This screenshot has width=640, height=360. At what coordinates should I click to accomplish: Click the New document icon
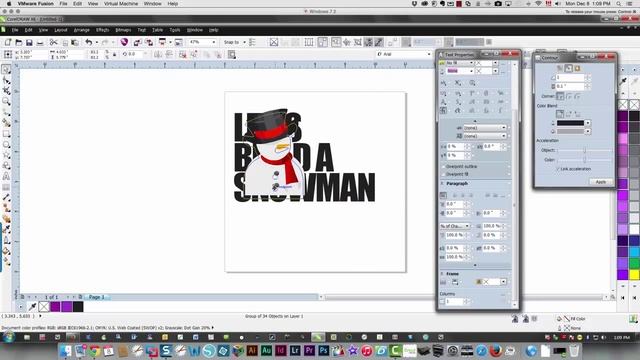pyautogui.click(x=8, y=42)
